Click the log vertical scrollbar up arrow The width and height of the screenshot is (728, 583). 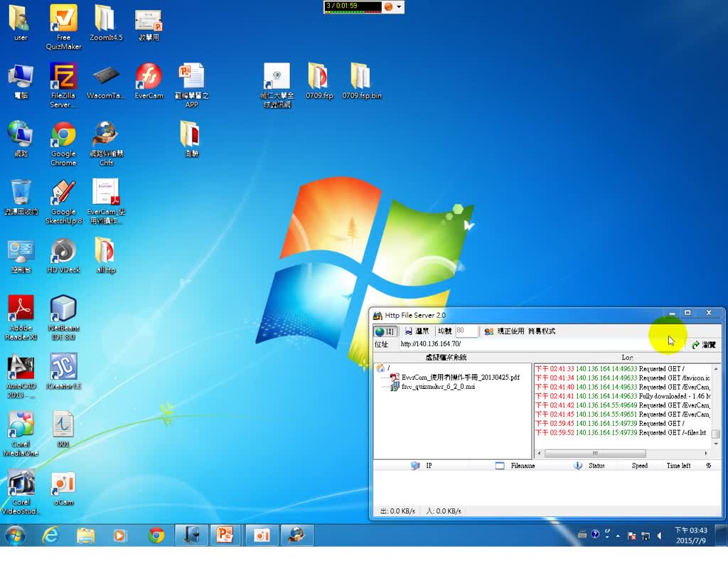point(716,368)
